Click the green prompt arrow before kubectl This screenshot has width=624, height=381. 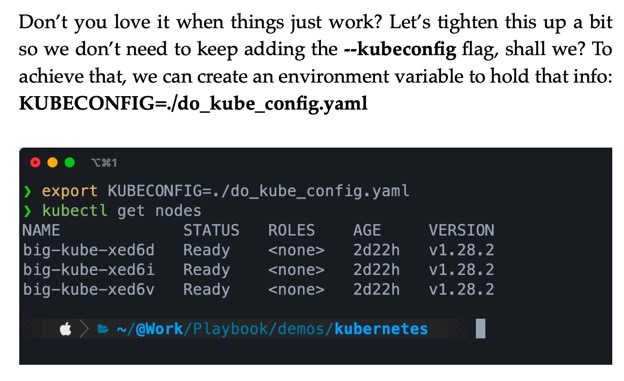click(x=27, y=211)
